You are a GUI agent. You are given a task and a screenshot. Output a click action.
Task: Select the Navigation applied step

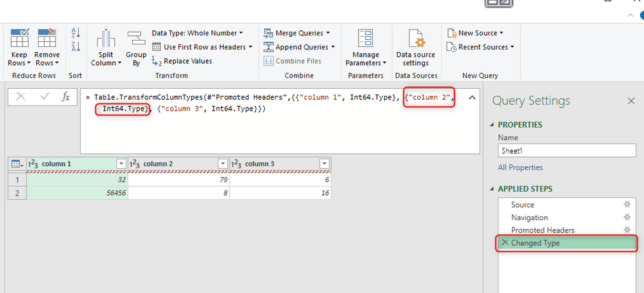click(565, 218)
